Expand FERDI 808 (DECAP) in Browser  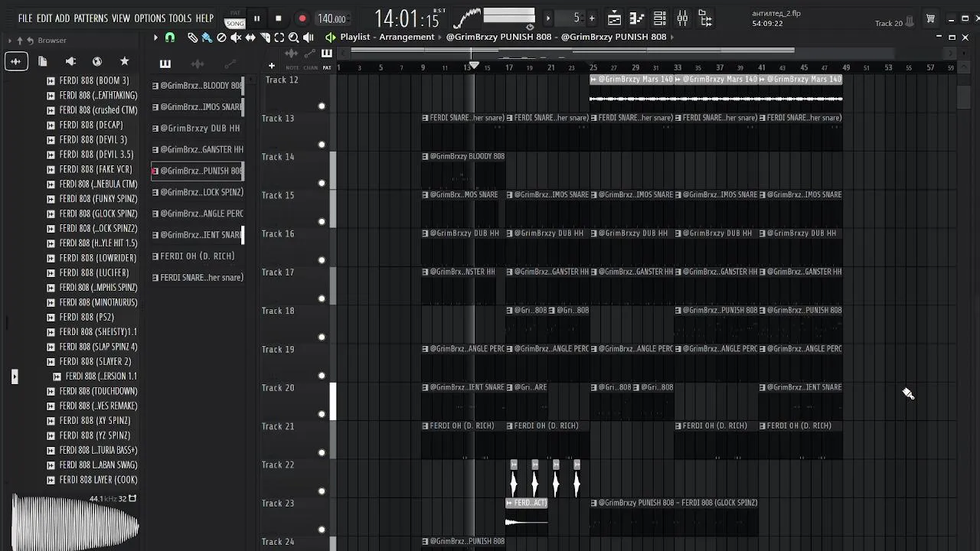click(51, 125)
